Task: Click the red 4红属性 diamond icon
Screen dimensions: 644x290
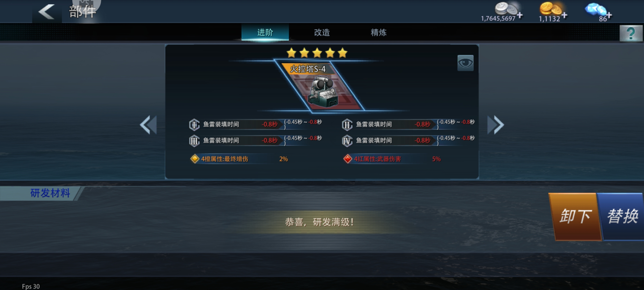Action: 348,159
